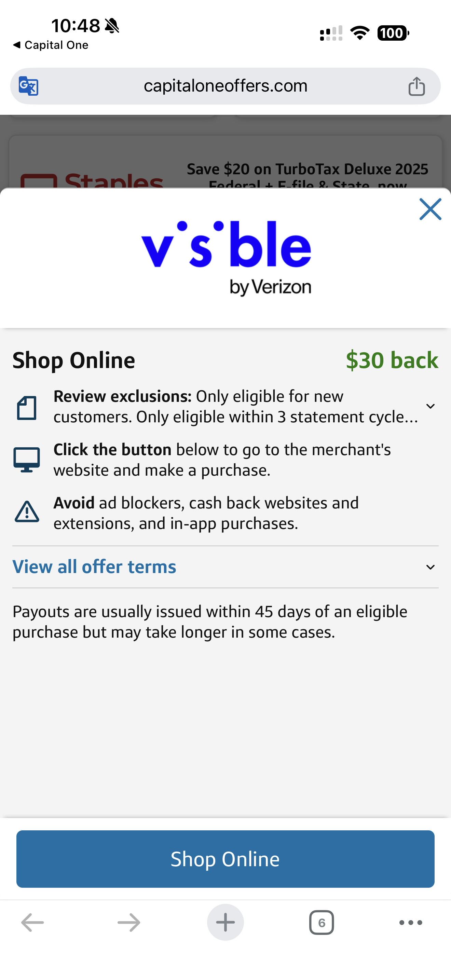The image size is (451, 980).
Task: Expand the Review exclusions chevron
Action: [x=430, y=406]
